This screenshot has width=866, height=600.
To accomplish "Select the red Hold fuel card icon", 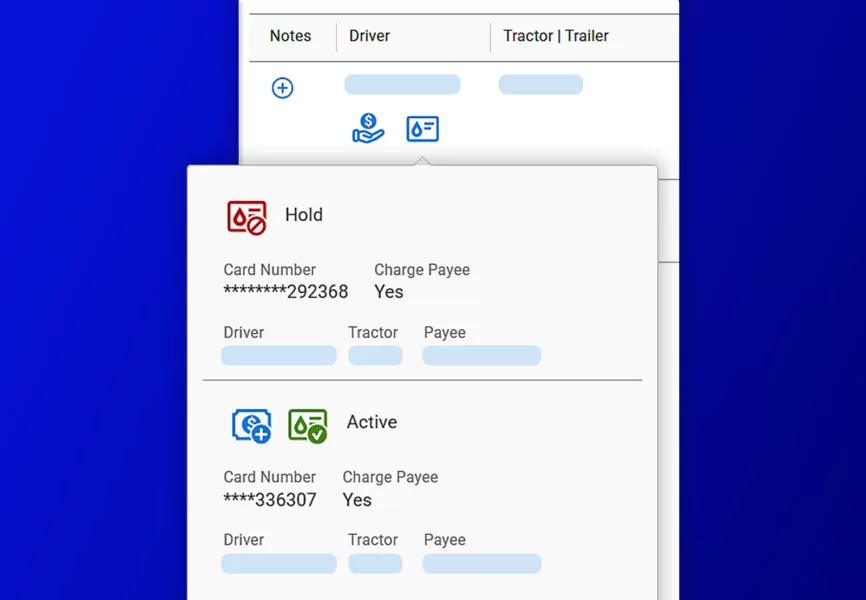I will click(x=247, y=218).
